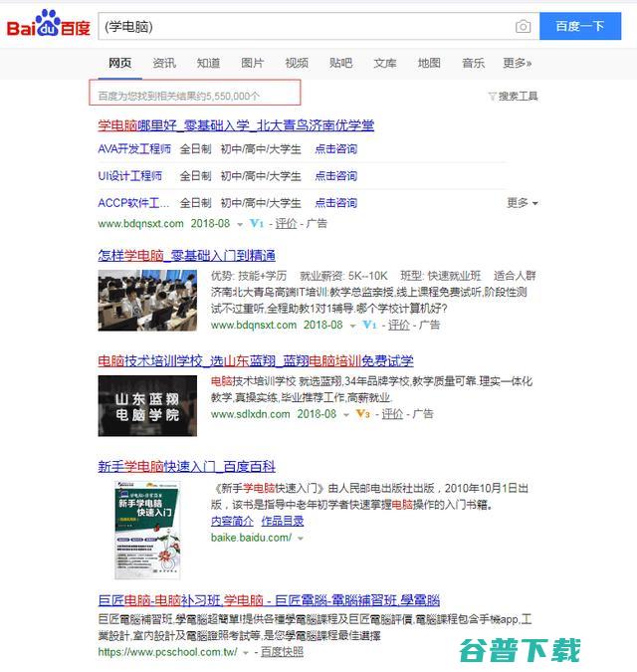
Task: Open result 电脑技术培训学校_选山东蓝翔
Action: point(256,360)
